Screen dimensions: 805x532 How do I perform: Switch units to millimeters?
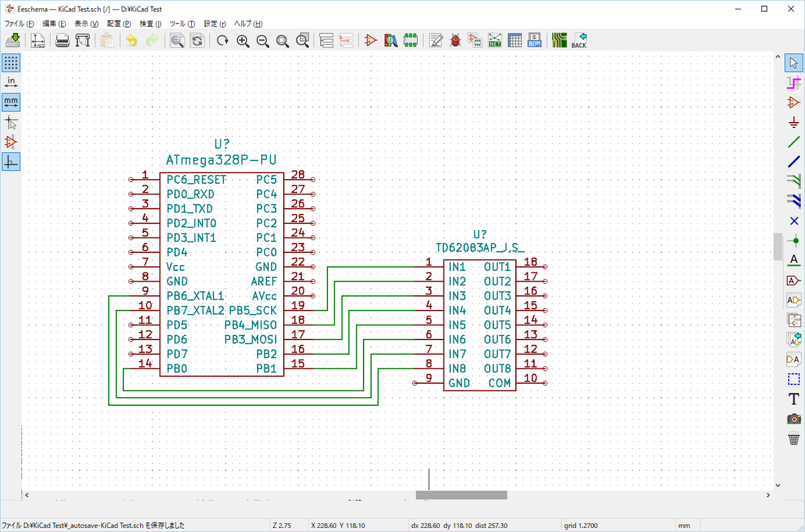pos(11,102)
